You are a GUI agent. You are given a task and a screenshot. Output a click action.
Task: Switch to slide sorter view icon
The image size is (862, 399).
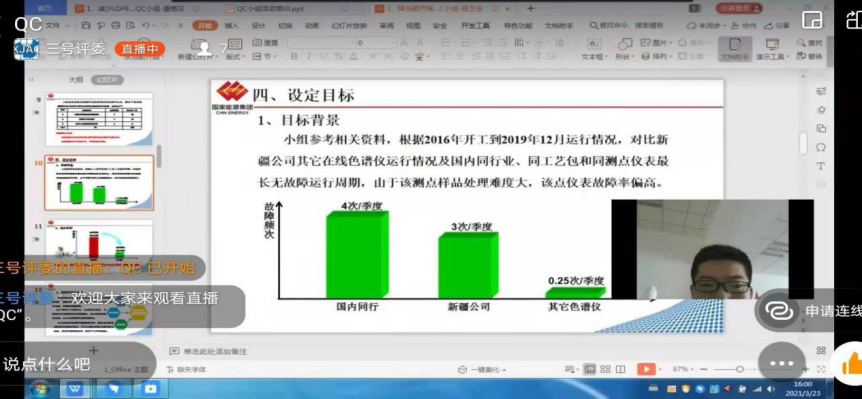605,369
